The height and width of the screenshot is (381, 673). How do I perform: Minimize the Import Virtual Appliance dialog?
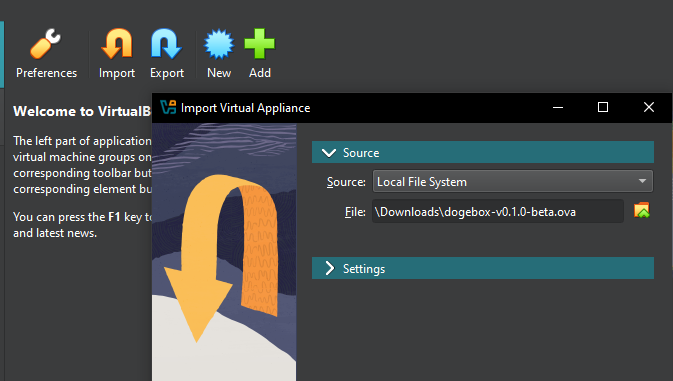click(558, 107)
